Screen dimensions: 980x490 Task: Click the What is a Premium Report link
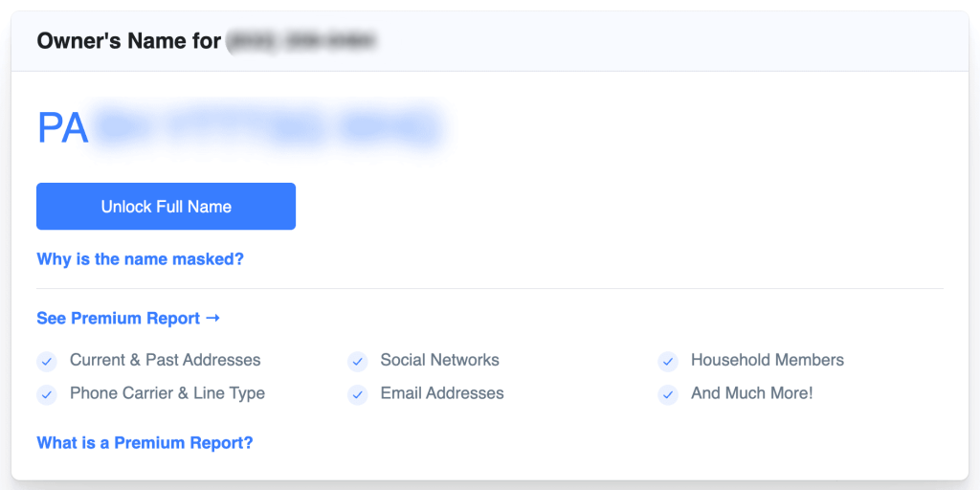click(x=145, y=443)
